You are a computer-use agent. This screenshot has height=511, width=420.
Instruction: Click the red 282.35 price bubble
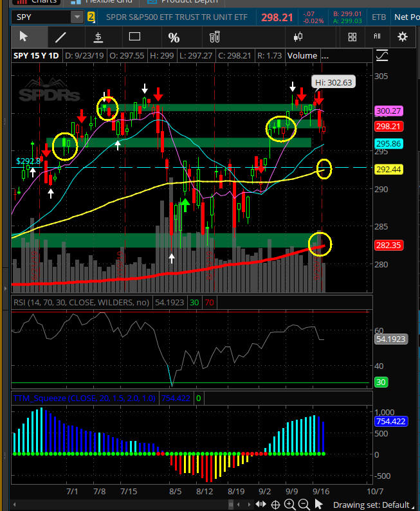pos(388,245)
